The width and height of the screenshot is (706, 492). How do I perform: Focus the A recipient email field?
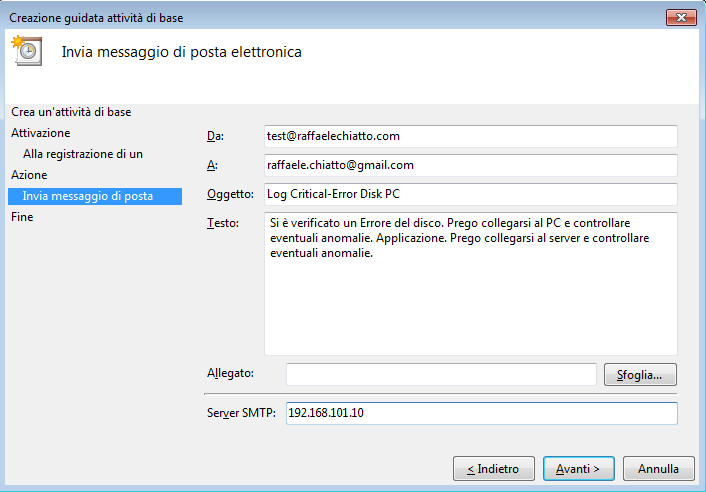[x=471, y=165]
